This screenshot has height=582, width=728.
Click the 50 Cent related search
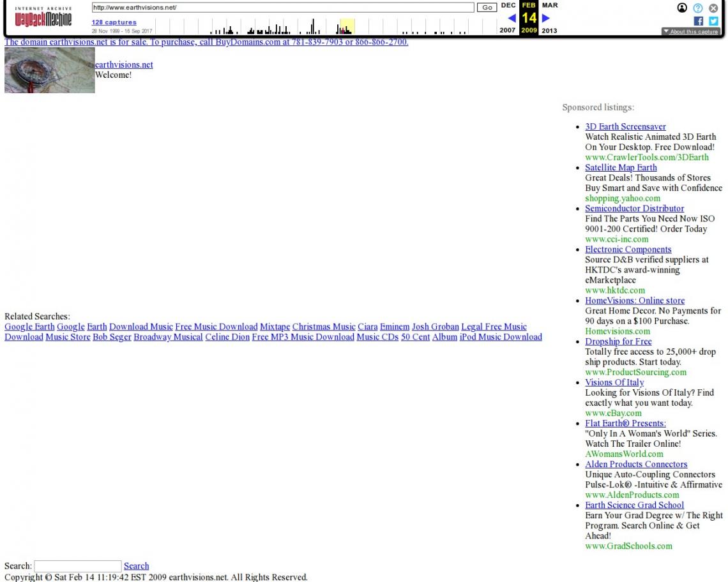click(x=416, y=337)
